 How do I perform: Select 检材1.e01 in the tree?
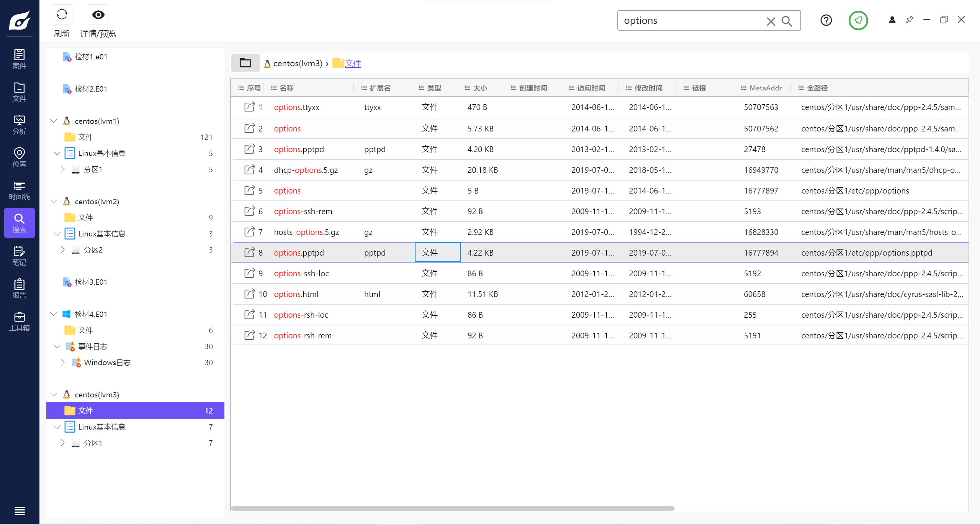(91, 57)
